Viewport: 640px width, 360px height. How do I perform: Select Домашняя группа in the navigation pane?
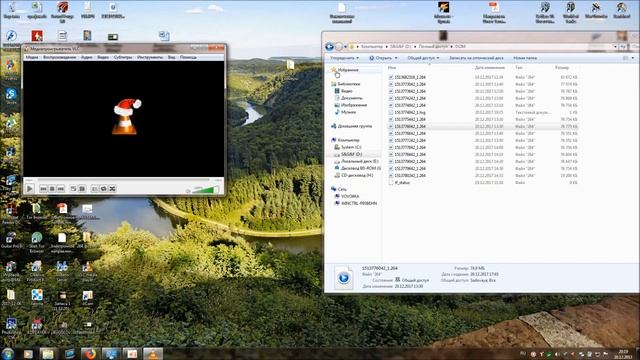pyautogui.click(x=354, y=126)
